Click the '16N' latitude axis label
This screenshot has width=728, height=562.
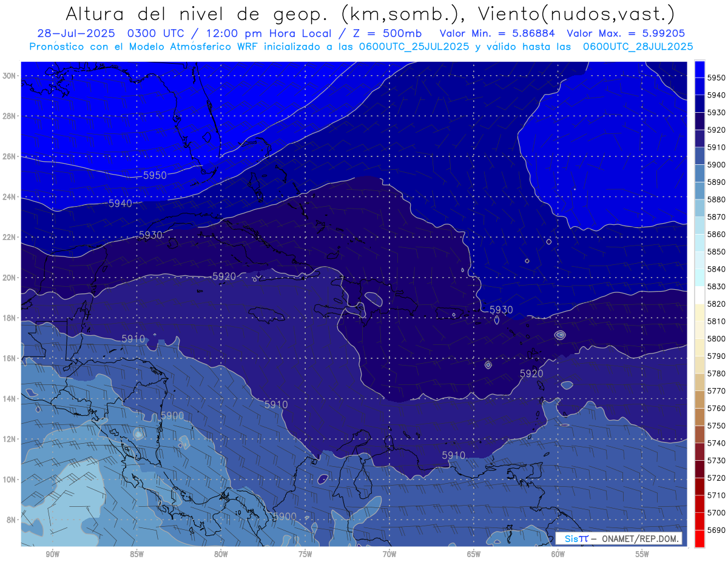[x=9, y=358]
